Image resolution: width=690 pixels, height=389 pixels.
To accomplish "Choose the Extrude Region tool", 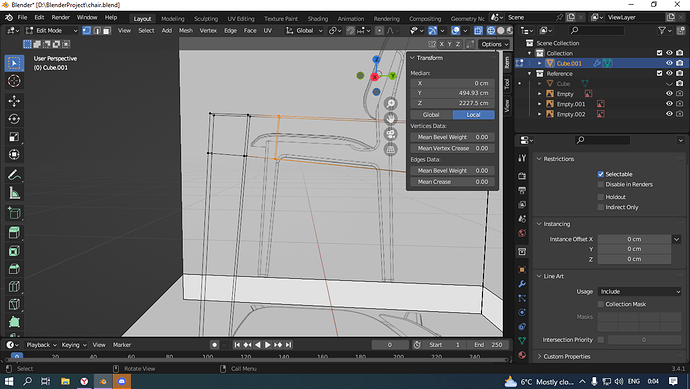I will tap(14, 232).
